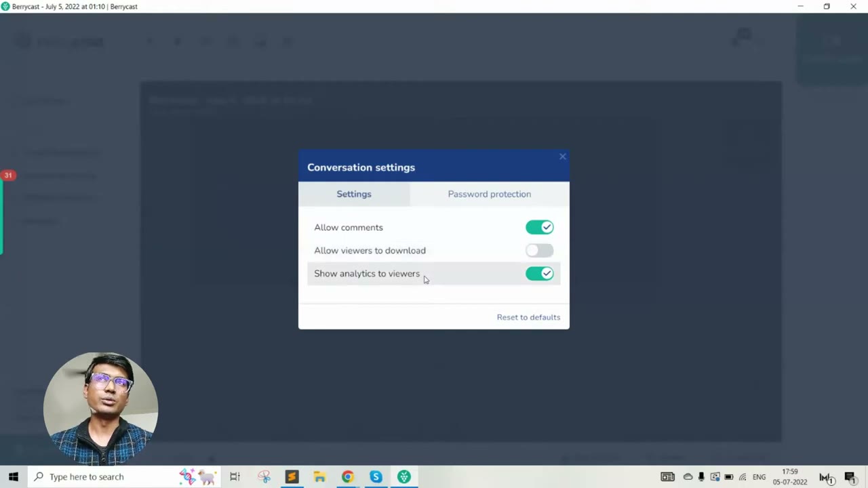Click the 'Allow viewers to download' label
Viewport: 868px width, 488px height.
[x=370, y=251]
